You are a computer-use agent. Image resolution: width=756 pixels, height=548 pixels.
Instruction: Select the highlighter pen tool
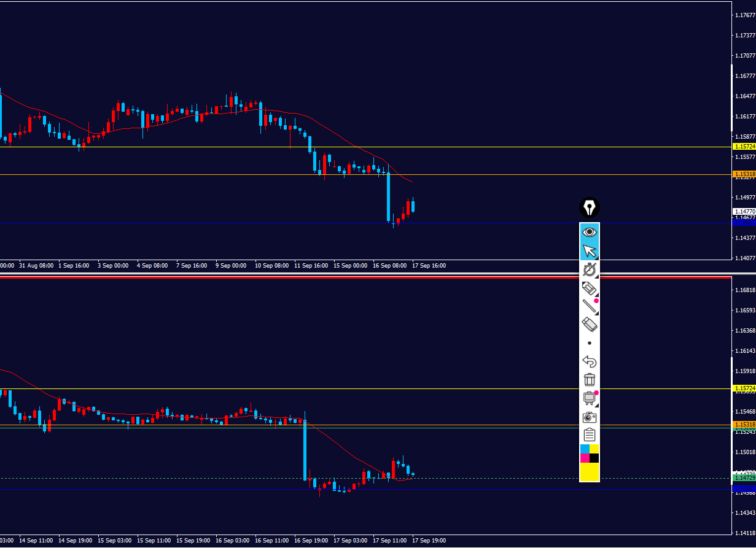pos(590,288)
